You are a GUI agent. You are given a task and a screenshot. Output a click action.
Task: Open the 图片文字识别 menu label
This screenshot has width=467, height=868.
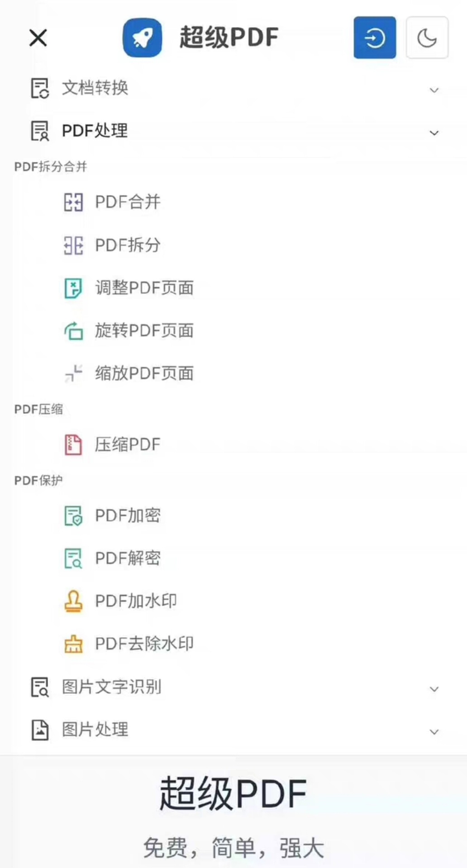(111, 687)
